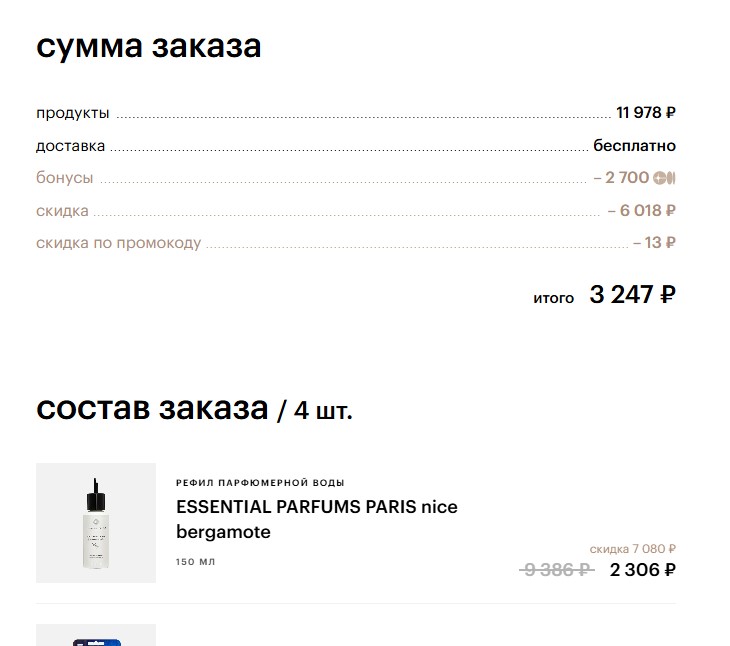
Task: Click the promo code discount – 13 ₽
Action: pos(654,243)
